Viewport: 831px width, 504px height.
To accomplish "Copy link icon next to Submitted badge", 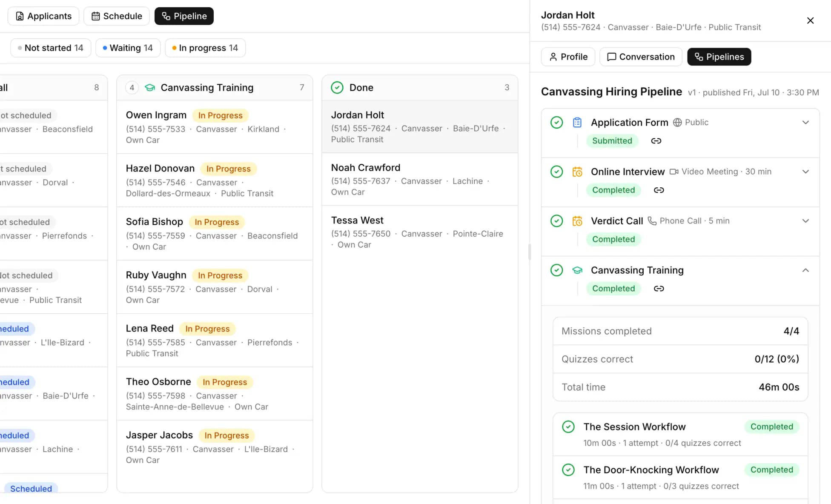I will (x=656, y=141).
